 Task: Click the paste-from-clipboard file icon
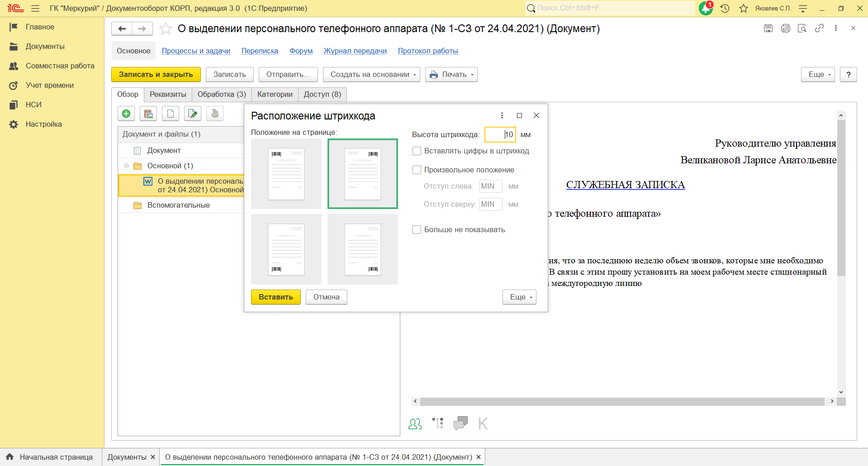click(x=148, y=114)
